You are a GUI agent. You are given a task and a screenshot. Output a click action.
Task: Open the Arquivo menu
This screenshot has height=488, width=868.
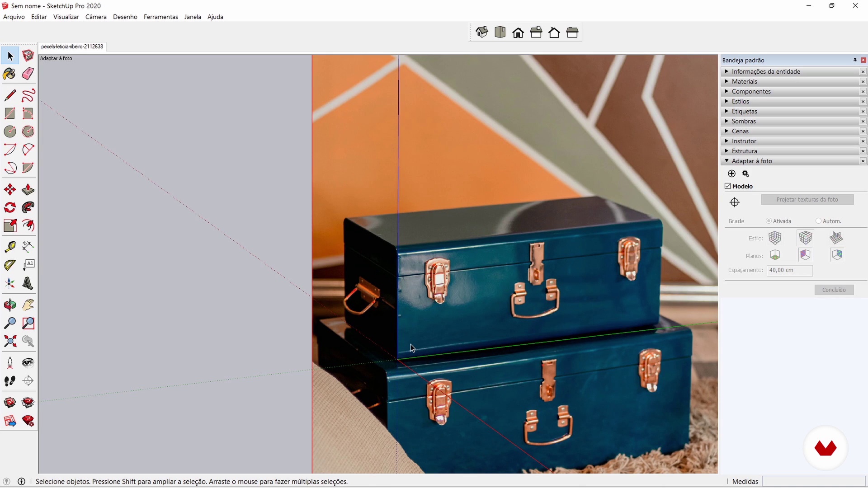(x=14, y=17)
